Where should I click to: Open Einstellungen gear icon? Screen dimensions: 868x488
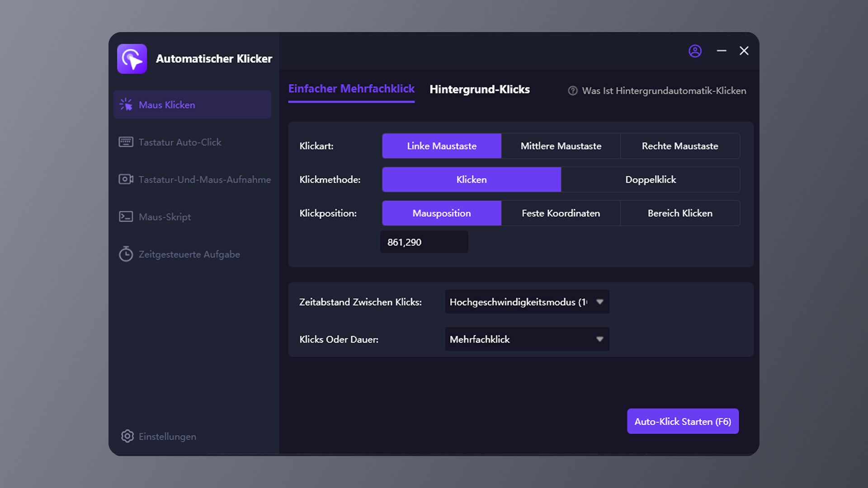(x=127, y=436)
